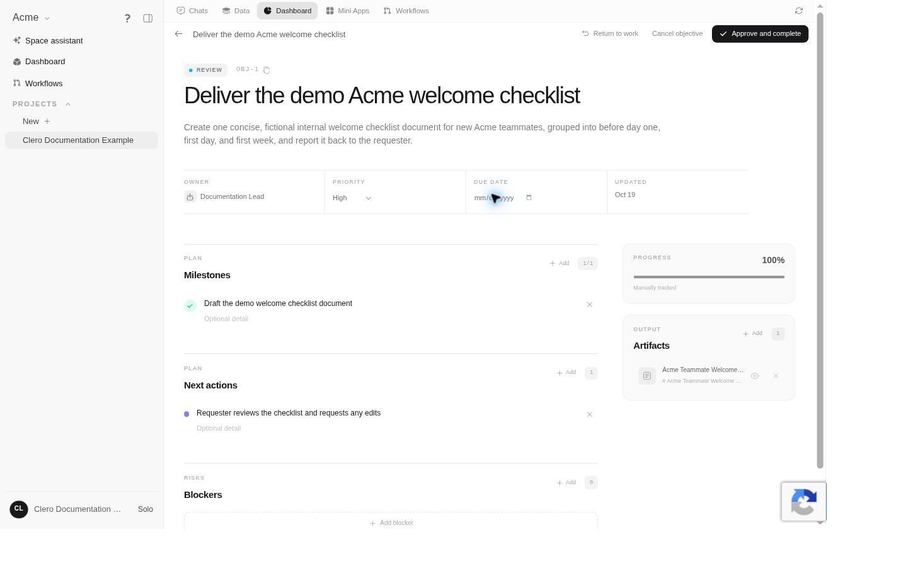
Task: Add a new project with plus icon
Action: [x=47, y=122]
